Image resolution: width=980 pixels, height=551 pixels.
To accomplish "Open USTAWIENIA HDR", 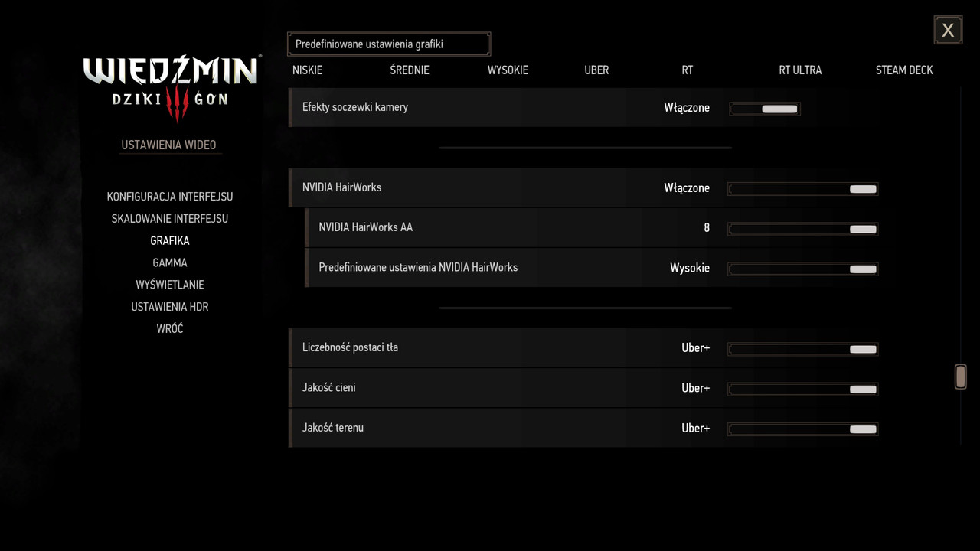I will coord(170,307).
